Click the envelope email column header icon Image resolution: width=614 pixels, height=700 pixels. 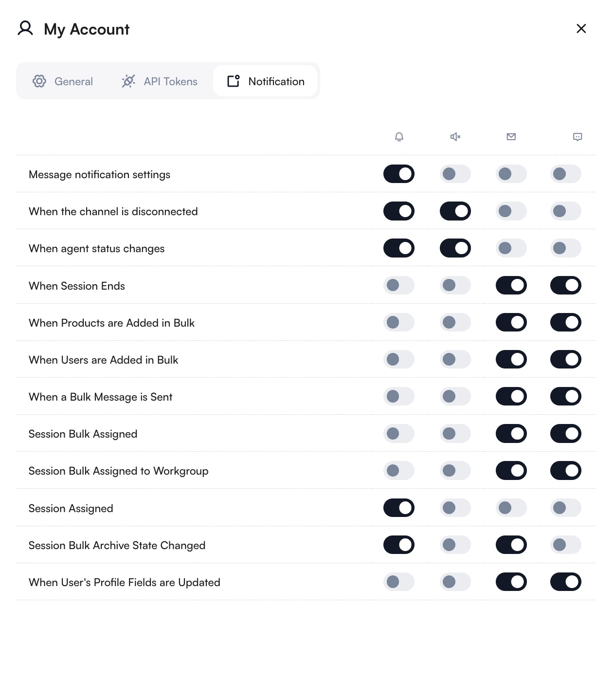(x=511, y=137)
